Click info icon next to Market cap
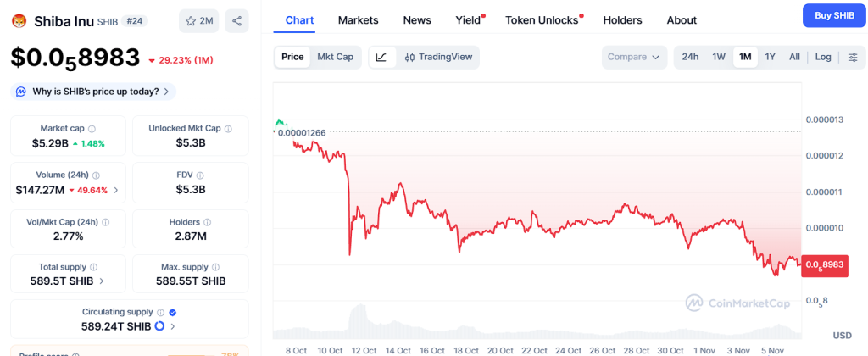 (92, 129)
